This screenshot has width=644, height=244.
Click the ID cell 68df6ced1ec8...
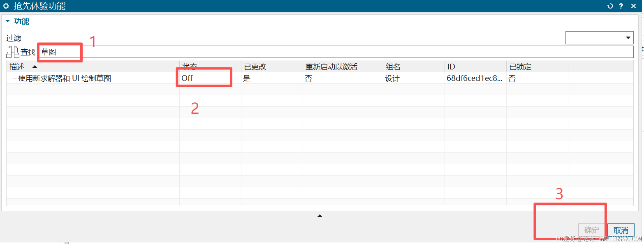click(x=475, y=78)
